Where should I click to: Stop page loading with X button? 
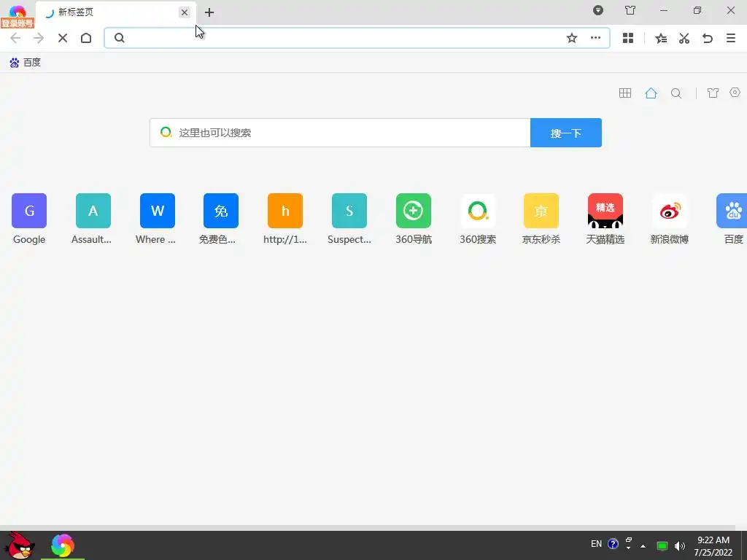pyautogui.click(x=63, y=38)
